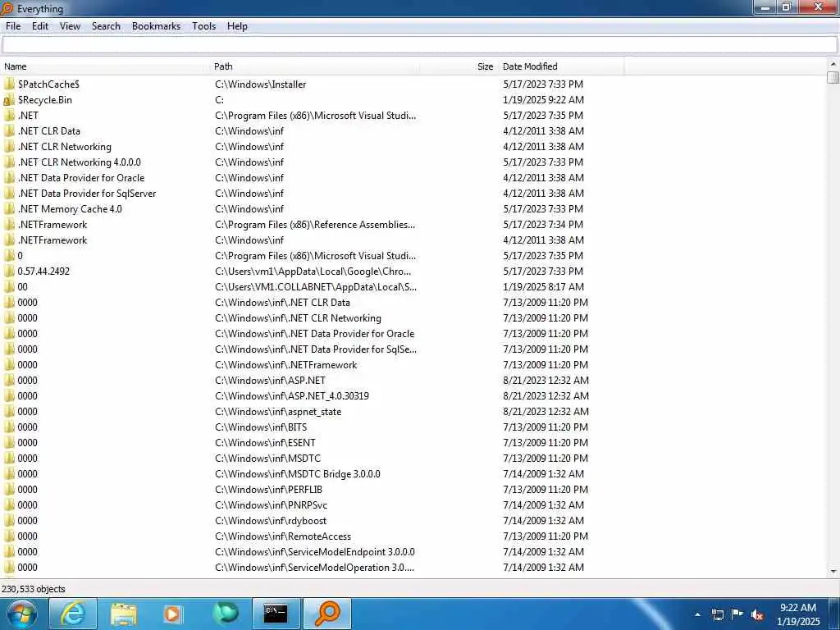Sort results by Path column header

315,66
